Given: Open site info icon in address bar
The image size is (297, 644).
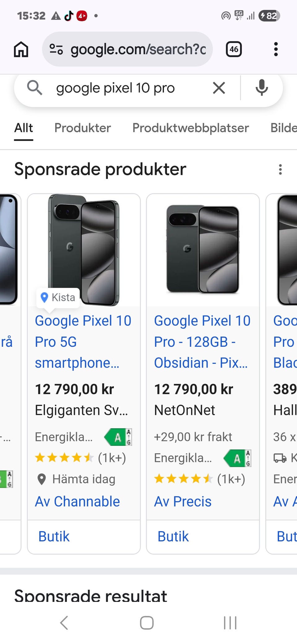Looking at the screenshot, I should pyautogui.click(x=56, y=49).
